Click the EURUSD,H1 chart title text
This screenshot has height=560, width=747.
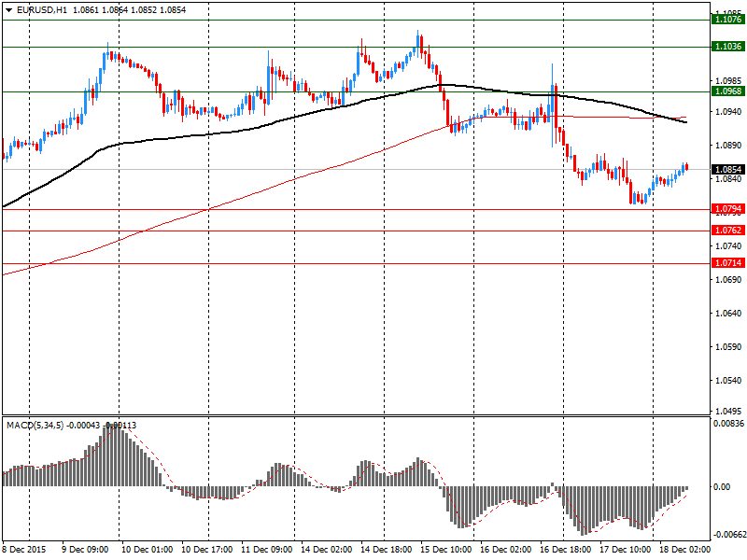[42, 9]
